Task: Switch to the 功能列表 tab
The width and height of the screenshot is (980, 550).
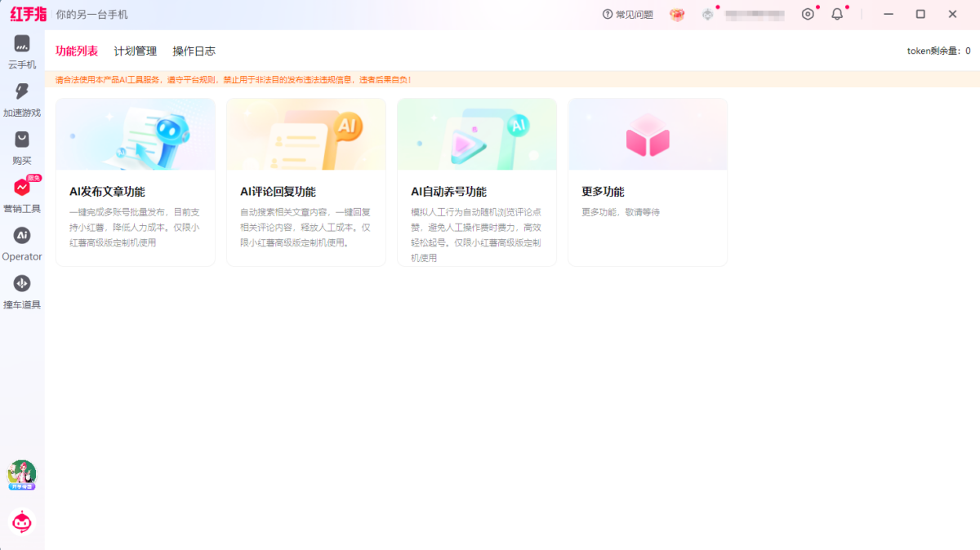Action: [x=77, y=51]
